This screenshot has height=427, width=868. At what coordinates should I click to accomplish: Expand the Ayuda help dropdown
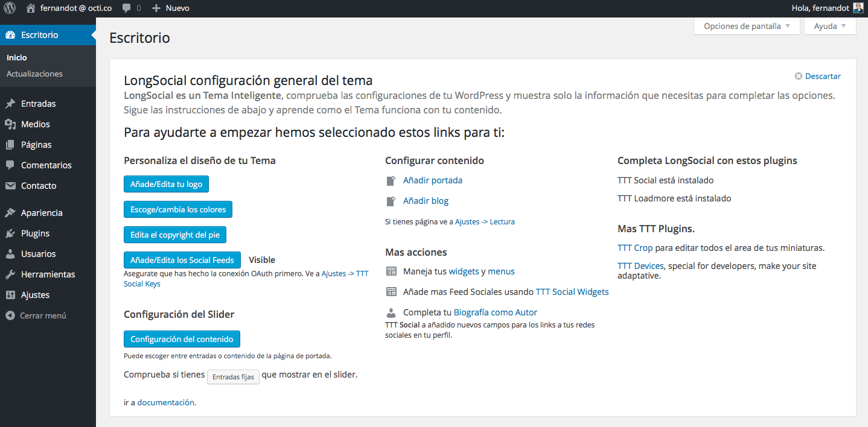point(830,27)
